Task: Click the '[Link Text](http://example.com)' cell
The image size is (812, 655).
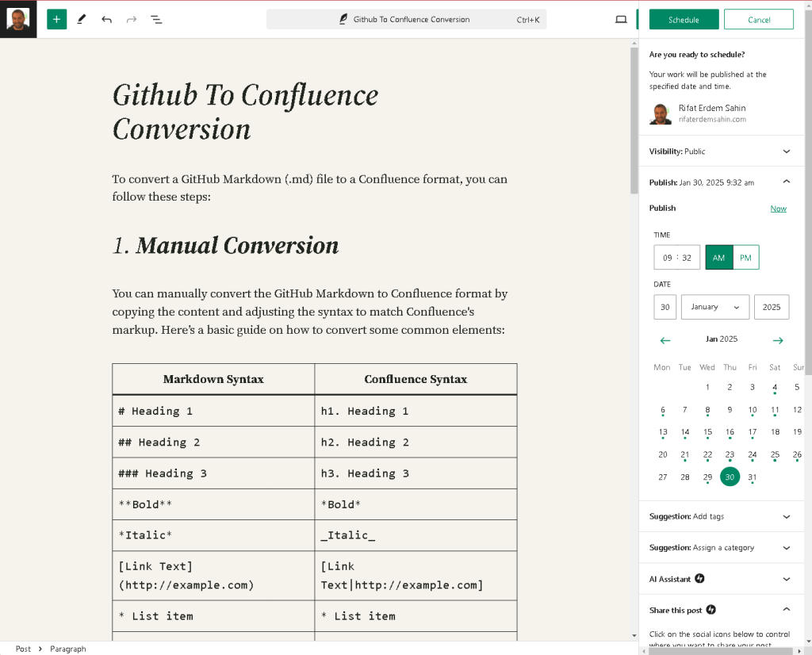Action: pos(213,576)
